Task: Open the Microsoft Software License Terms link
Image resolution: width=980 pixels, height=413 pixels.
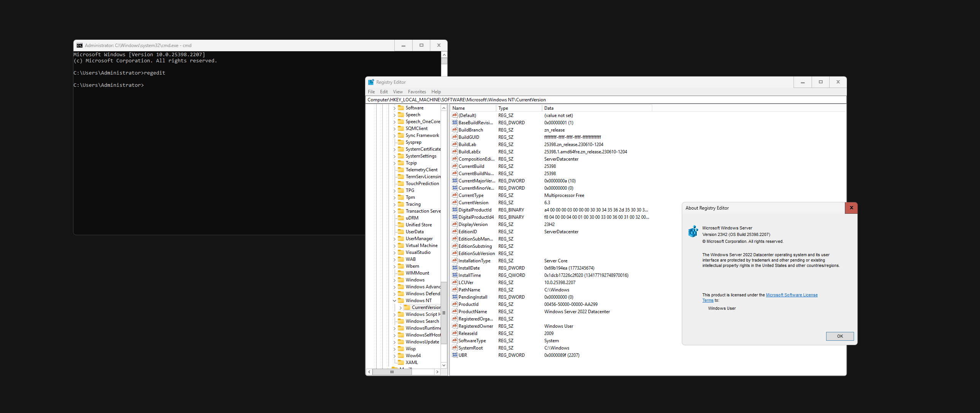Action: pyautogui.click(x=791, y=295)
